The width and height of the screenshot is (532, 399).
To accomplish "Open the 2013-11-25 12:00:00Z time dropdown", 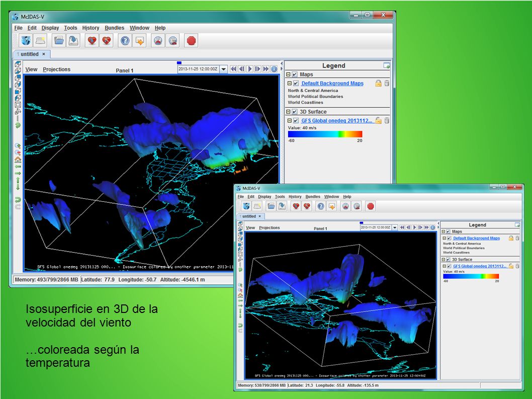I will coord(224,69).
